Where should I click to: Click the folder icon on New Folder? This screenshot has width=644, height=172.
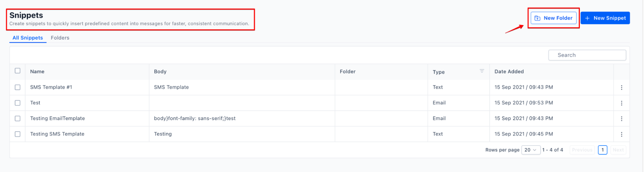537,18
